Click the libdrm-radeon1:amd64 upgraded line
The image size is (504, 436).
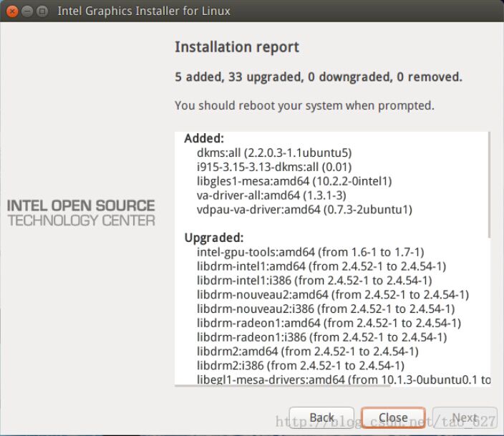click(x=329, y=323)
